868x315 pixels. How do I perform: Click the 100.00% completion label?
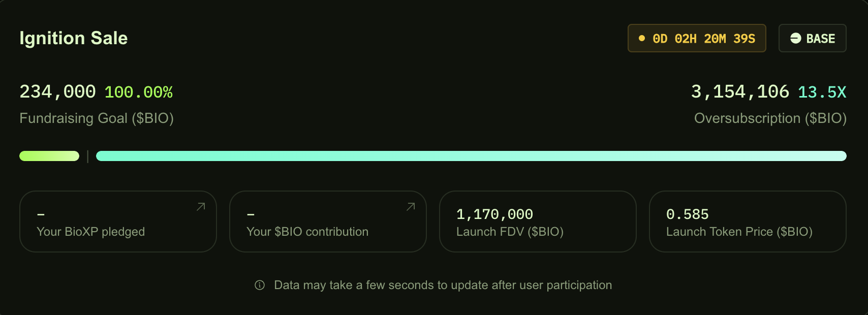tap(139, 92)
